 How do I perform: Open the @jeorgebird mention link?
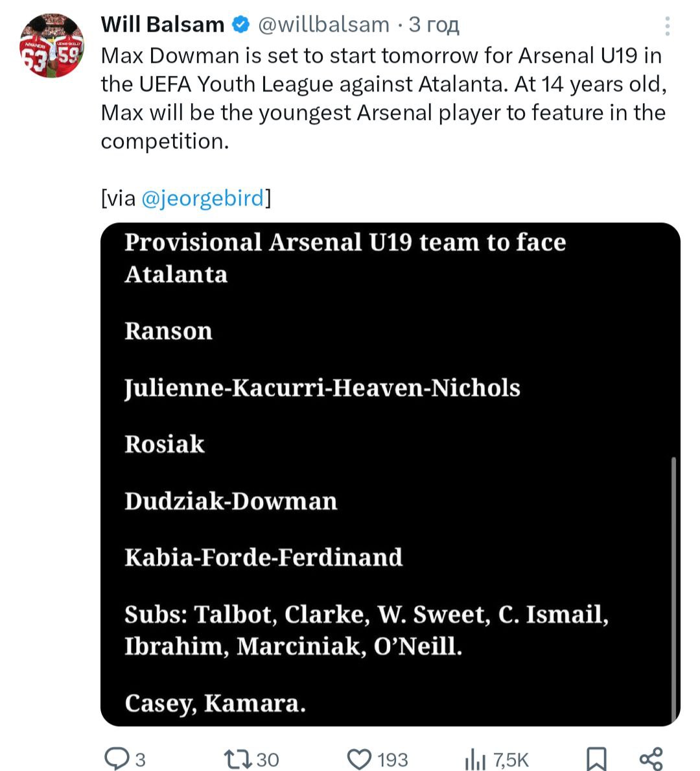pos(202,198)
